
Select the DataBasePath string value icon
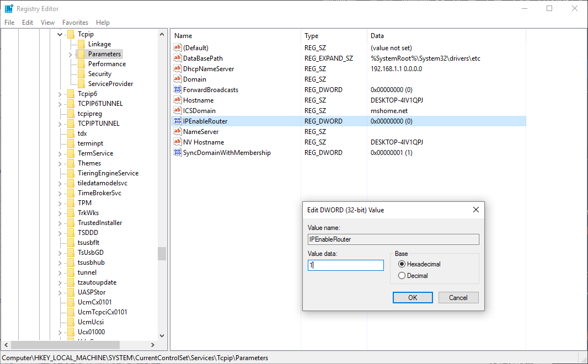point(178,58)
